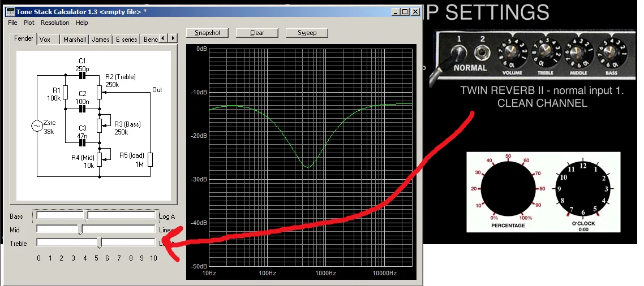This screenshot has height=286, width=644.
Task: Click the Sweep button
Action: pos(307,33)
